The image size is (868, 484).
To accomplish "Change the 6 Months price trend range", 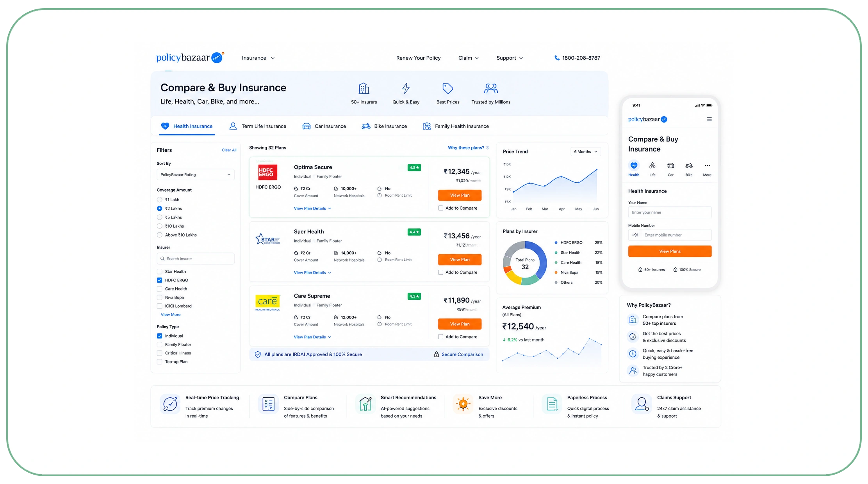I will [586, 151].
